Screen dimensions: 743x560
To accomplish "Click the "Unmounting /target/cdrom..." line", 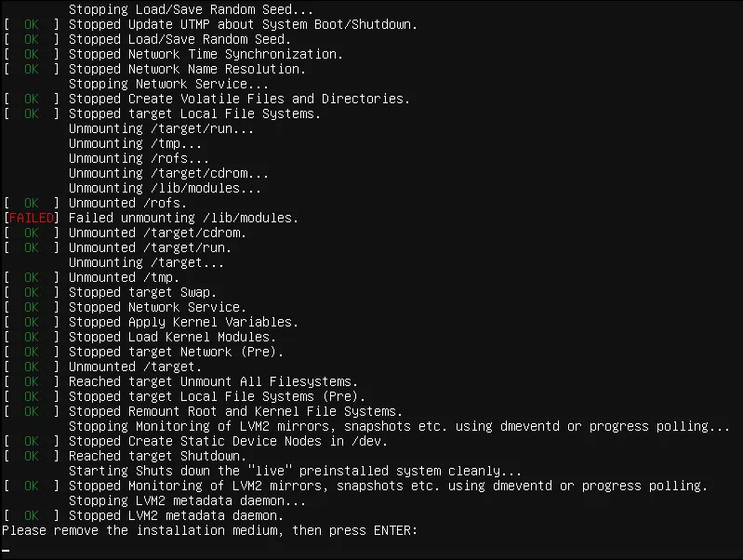I will click(168, 173).
